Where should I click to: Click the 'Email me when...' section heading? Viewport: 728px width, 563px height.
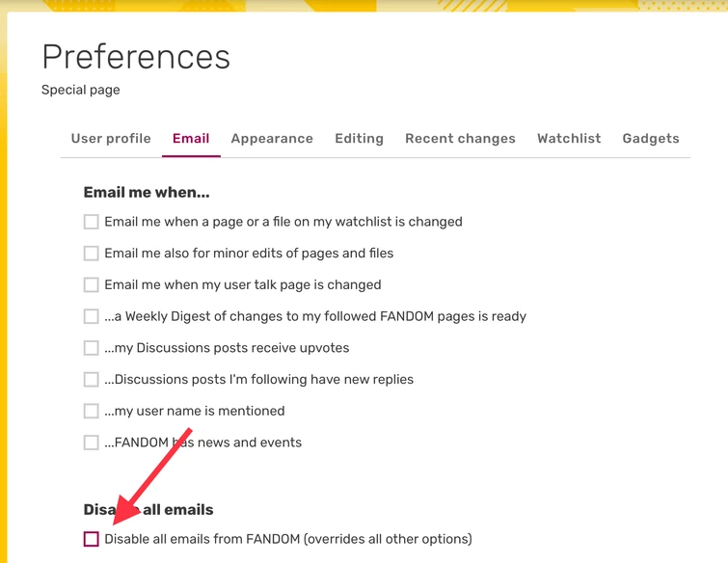(x=147, y=193)
